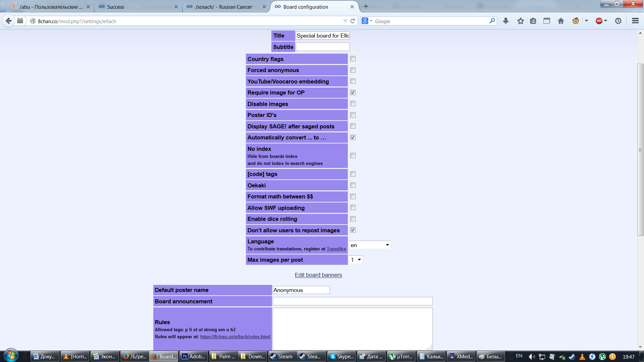The image size is (644, 362).
Task: Open the Firefox hamburger menu
Action: [x=635, y=21]
